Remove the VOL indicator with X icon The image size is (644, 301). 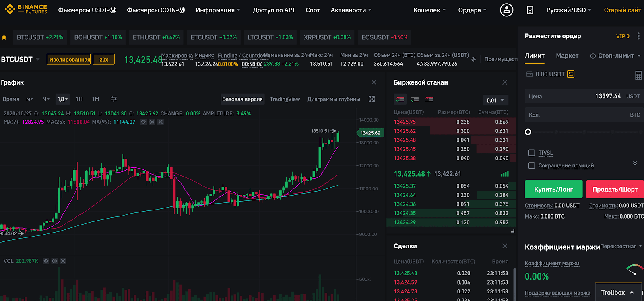63,261
